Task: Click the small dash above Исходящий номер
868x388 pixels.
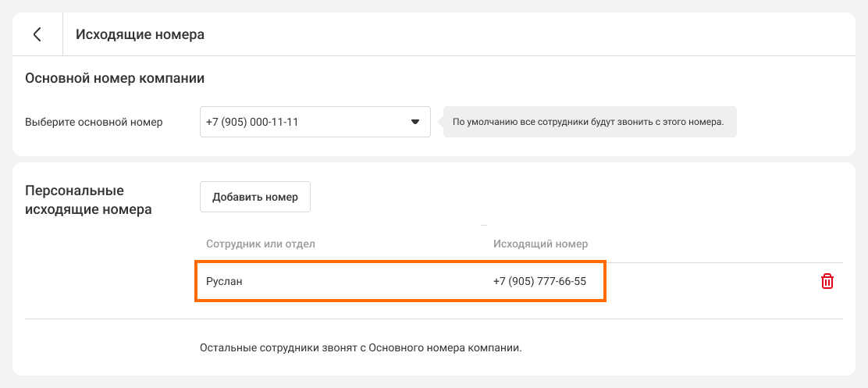Action: click(x=484, y=225)
